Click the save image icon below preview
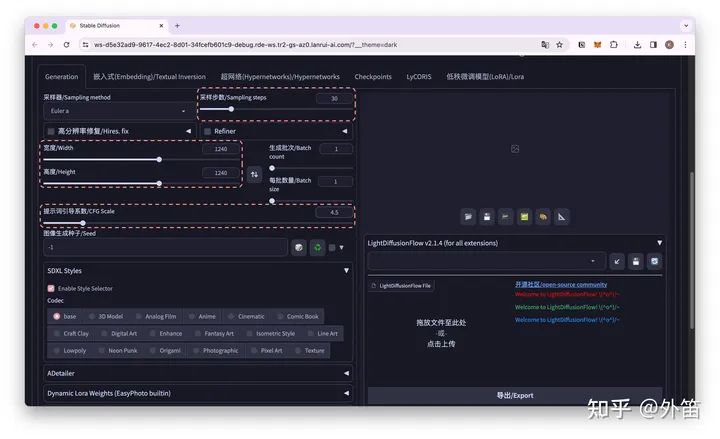The height and width of the screenshot is (439, 720). pos(487,217)
